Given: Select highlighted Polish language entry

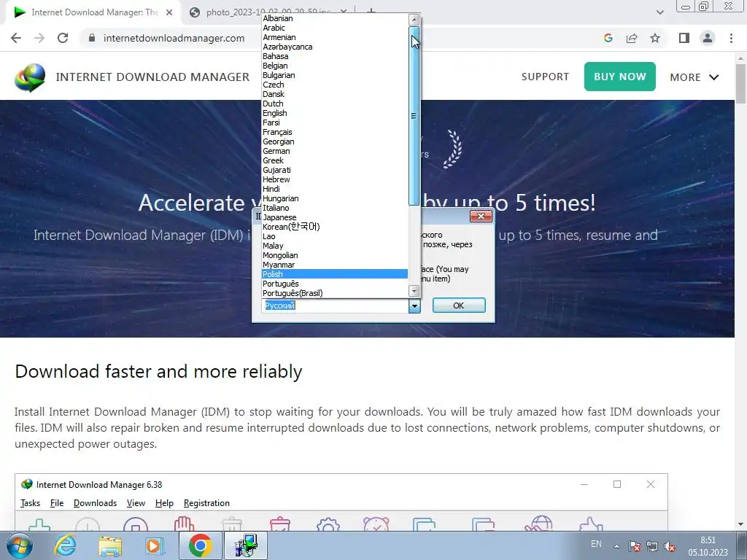Looking at the screenshot, I should [x=334, y=274].
